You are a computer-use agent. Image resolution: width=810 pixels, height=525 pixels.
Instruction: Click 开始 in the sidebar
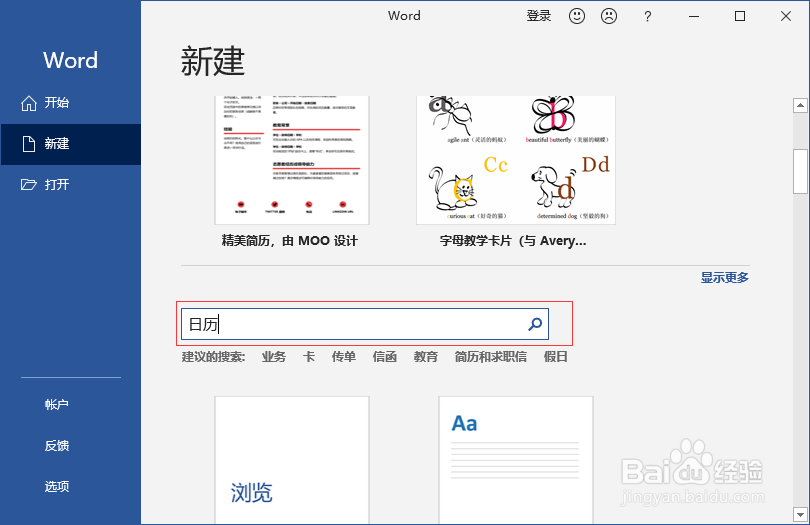pos(57,102)
